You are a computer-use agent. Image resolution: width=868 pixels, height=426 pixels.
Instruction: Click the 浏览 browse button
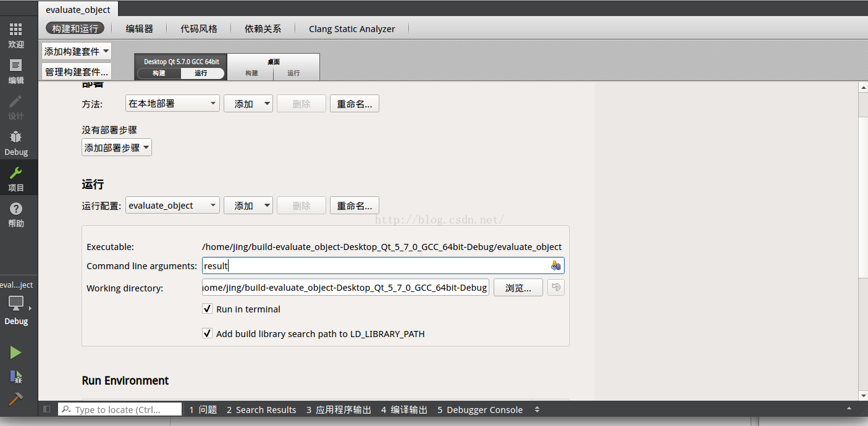(x=518, y=288)
